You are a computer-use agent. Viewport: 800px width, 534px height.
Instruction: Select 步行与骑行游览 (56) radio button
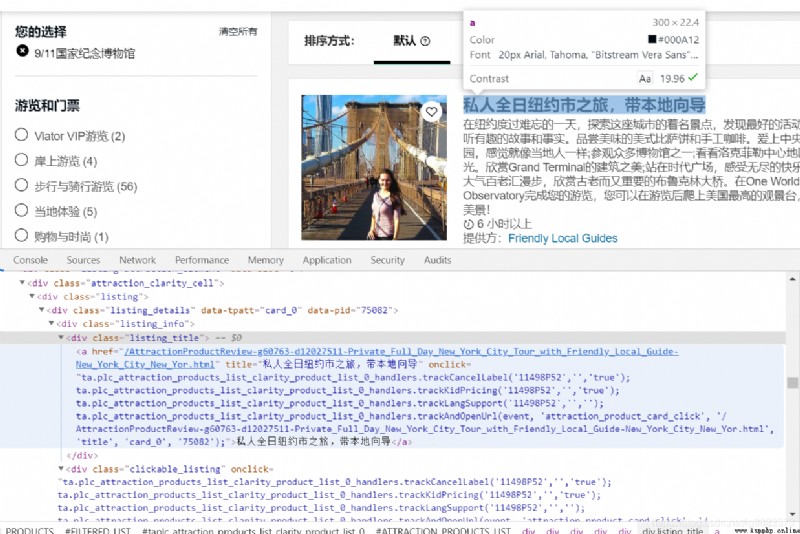pyautogui.click(x=21, y=185)
